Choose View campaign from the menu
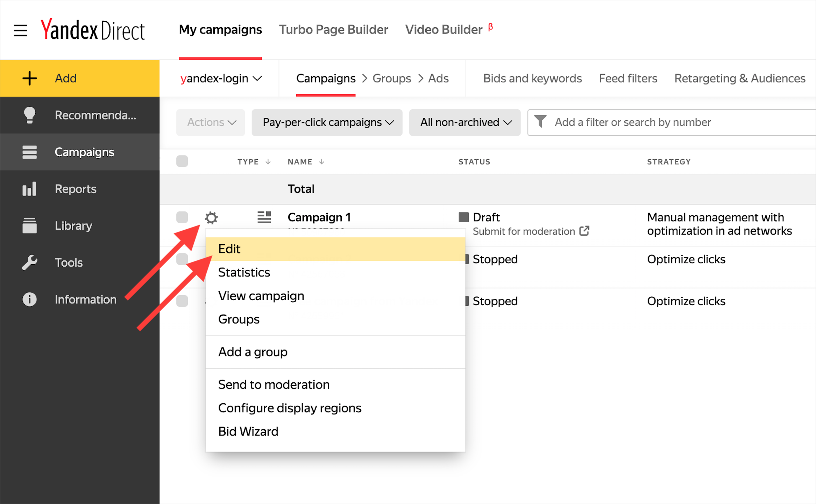Screen dimensions: 816x504 (335, 296)
